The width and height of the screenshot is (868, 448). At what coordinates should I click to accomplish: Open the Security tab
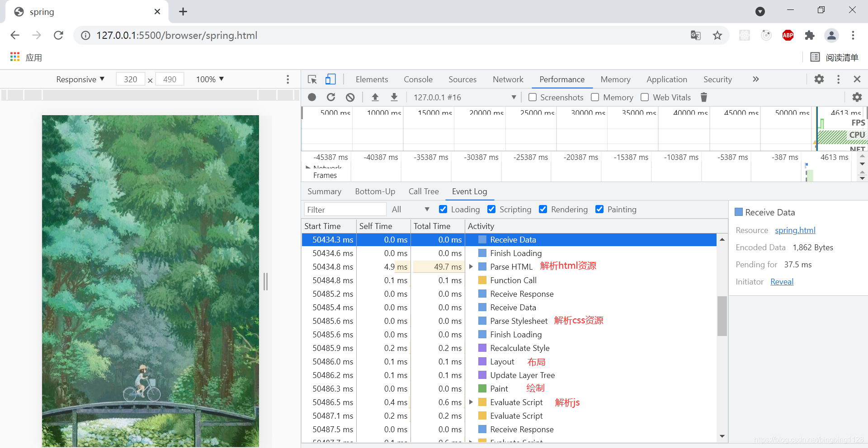(x=717, y=79)
